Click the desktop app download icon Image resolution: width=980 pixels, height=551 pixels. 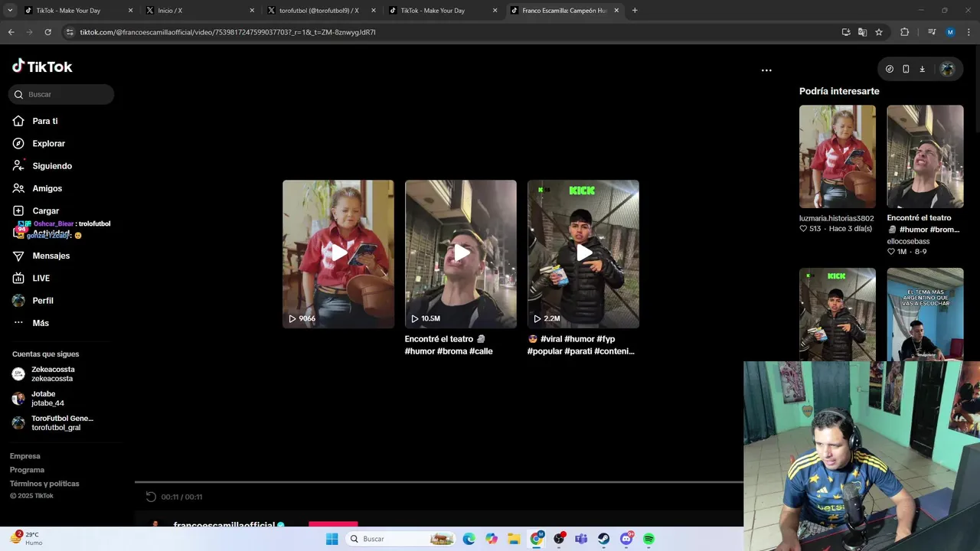point(922,69)
